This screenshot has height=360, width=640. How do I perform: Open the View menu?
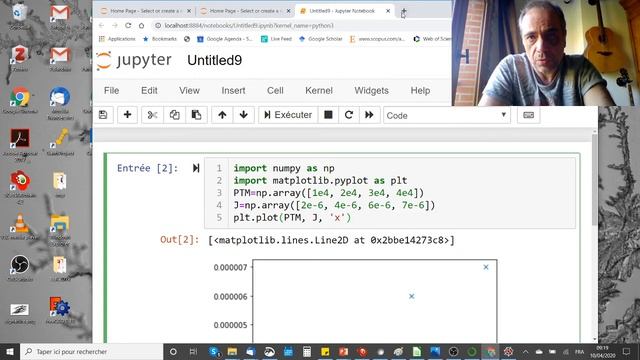pyautogui.click(x=189, y=91)
